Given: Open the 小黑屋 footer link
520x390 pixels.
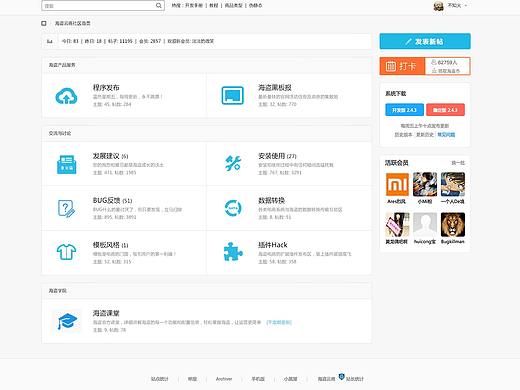Looking at the screenshot, I should click(290, 379).
